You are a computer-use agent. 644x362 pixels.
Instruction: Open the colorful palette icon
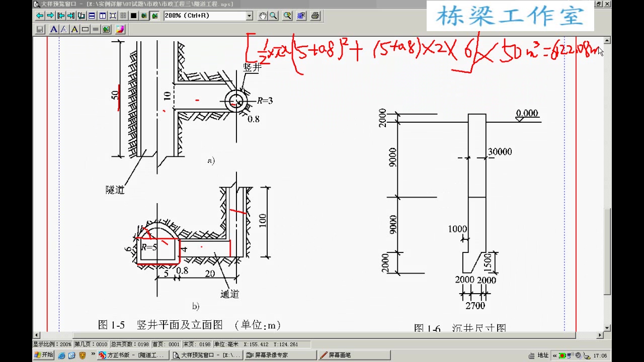pyautogui.click(x=120, y=29)
